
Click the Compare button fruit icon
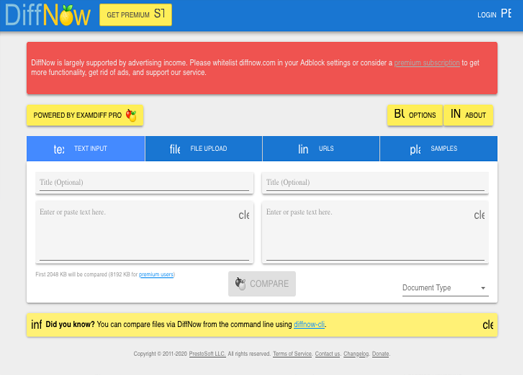click(240, 284)
